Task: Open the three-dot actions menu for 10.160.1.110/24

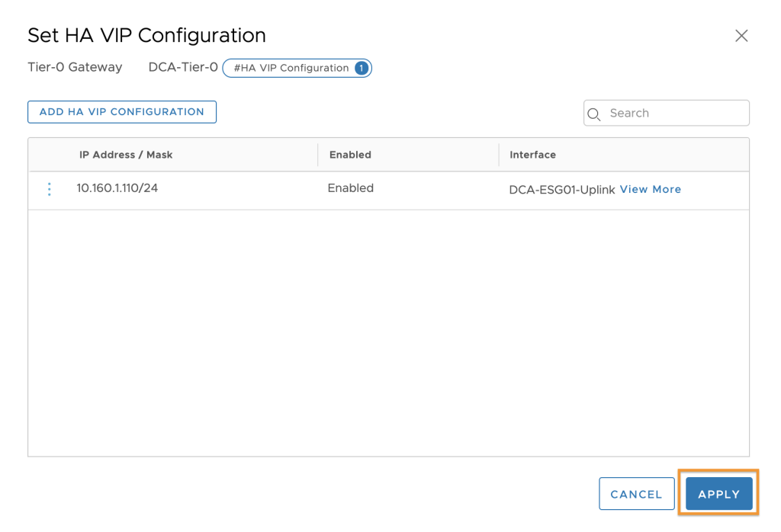Action: [49, 189]
